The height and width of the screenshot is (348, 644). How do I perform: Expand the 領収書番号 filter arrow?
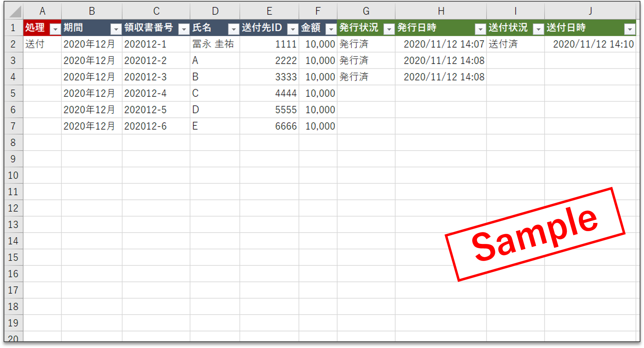pyautogui.click(x=184, y=29)
